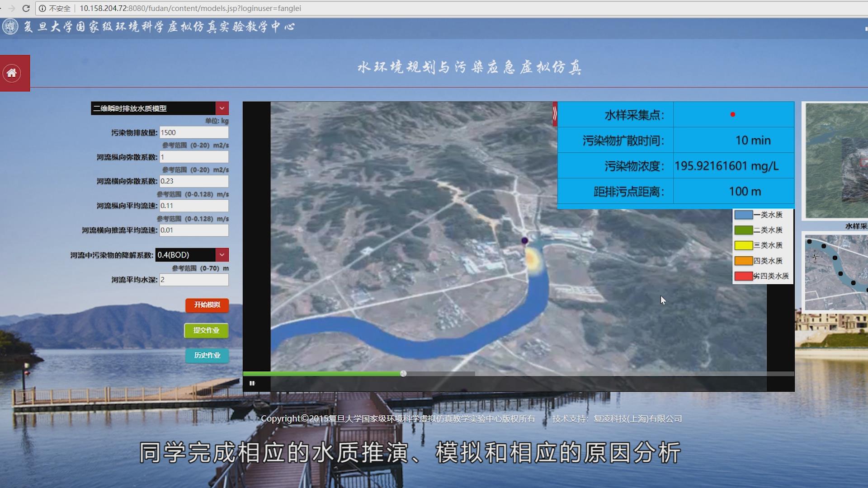Click the green 提交作业 submit homework button
Screen dimensions: 868x488
click(x=206, y=330)
